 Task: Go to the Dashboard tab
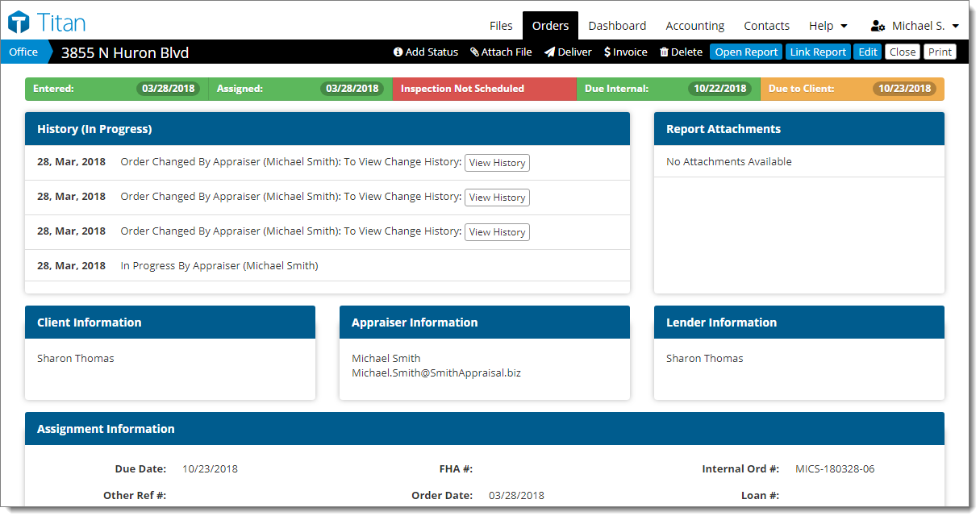pos(617,26)
